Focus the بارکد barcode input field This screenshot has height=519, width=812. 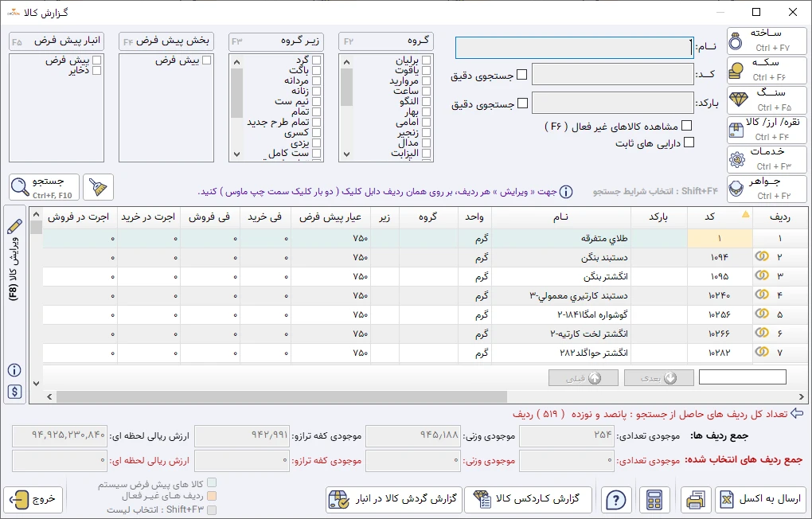click(x=613, y=103)
